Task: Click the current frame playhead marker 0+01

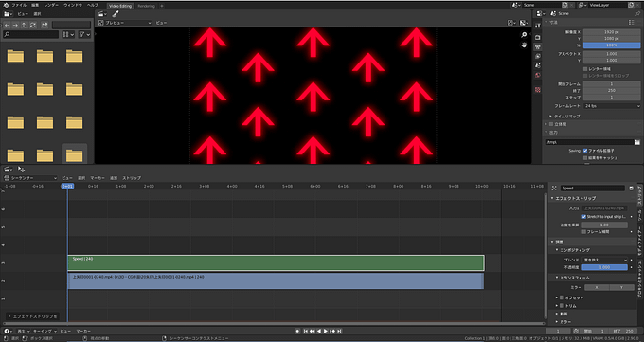Action: coord(67,187)
